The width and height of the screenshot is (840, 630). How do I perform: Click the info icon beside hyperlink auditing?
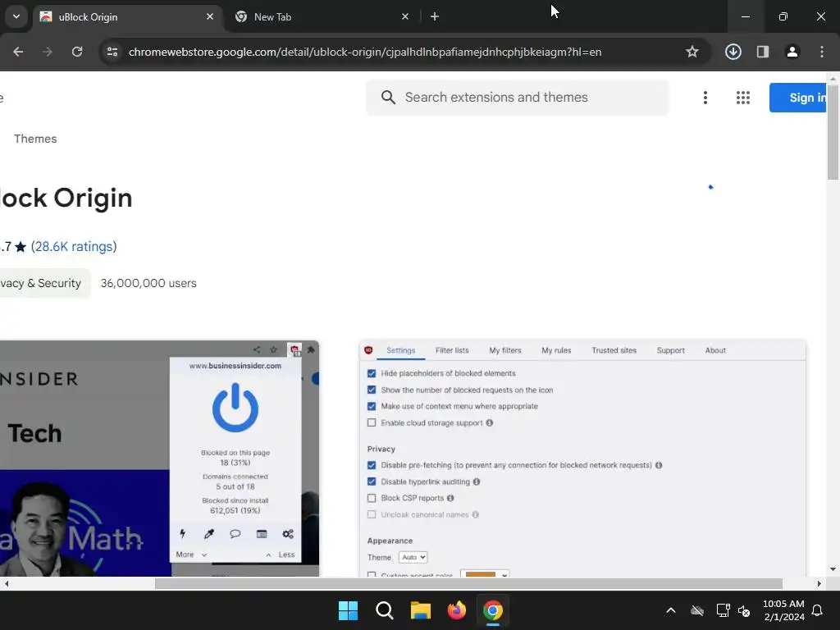click(477, 482)
